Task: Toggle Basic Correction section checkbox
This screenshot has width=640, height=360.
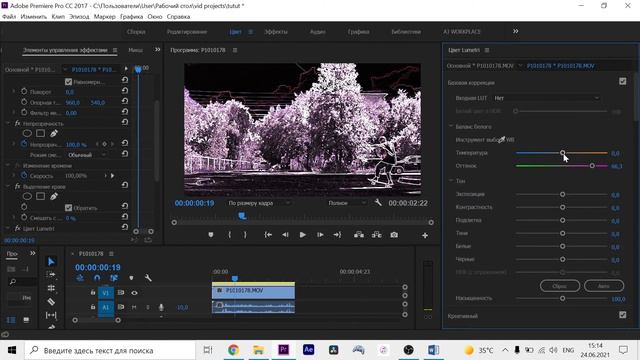Action: 622,82
